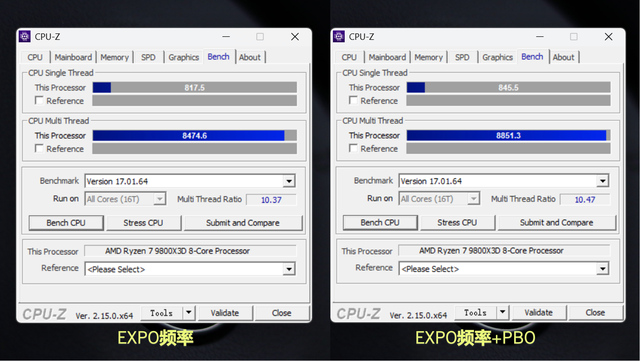
Task: Click Bench CPU button in right window
Action: click(x=380, y=223)
